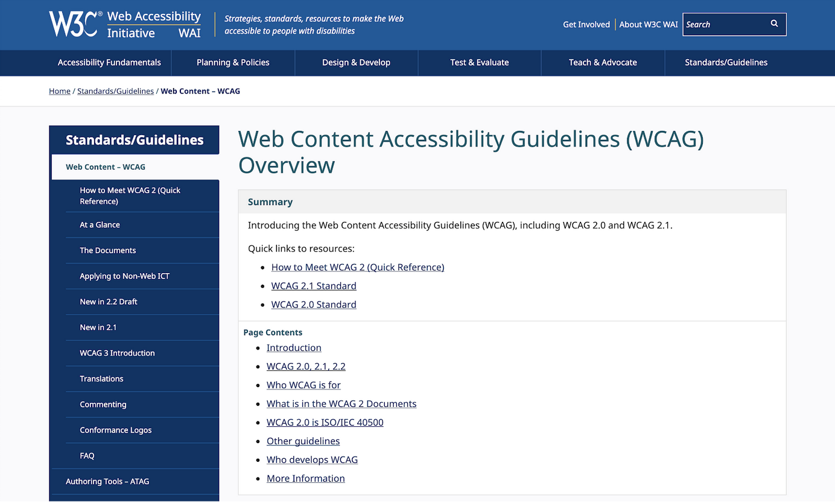Jump to What is in the WCAG 2 Documents
This screenshot has height=504, width=835.
(341, 404)
